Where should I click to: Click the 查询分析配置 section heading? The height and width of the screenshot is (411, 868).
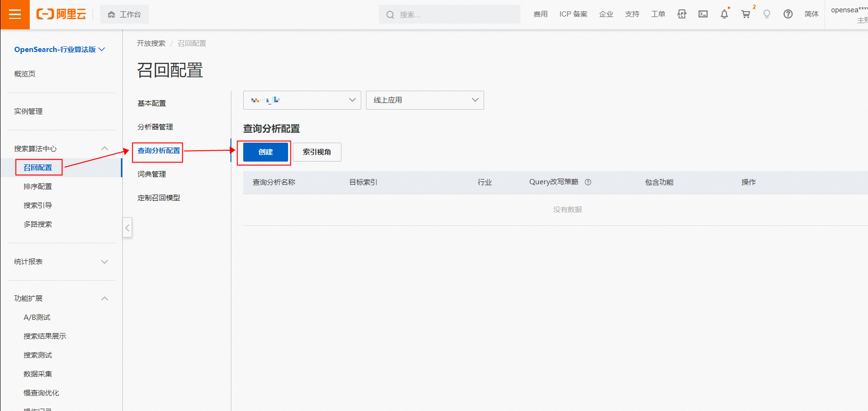(272, 128)
